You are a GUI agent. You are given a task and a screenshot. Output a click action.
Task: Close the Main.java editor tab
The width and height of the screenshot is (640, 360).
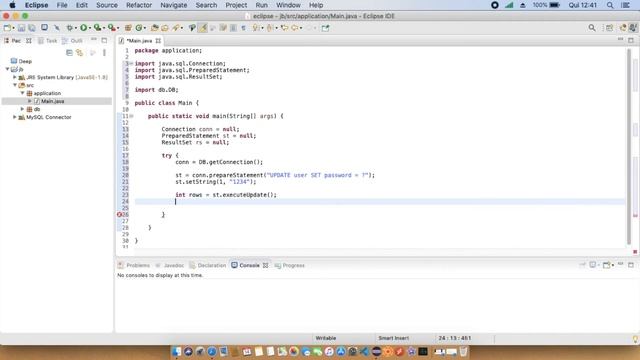click(x=158, y=41)
